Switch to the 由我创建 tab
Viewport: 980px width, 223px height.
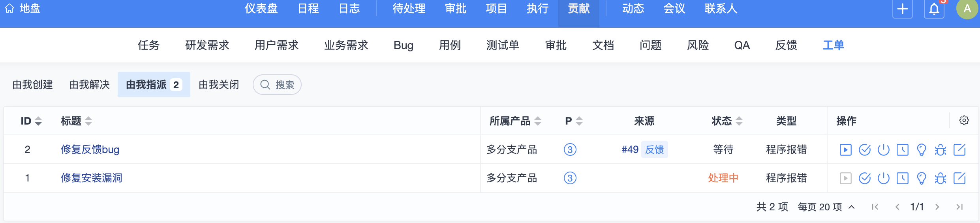tap(32, 85)
